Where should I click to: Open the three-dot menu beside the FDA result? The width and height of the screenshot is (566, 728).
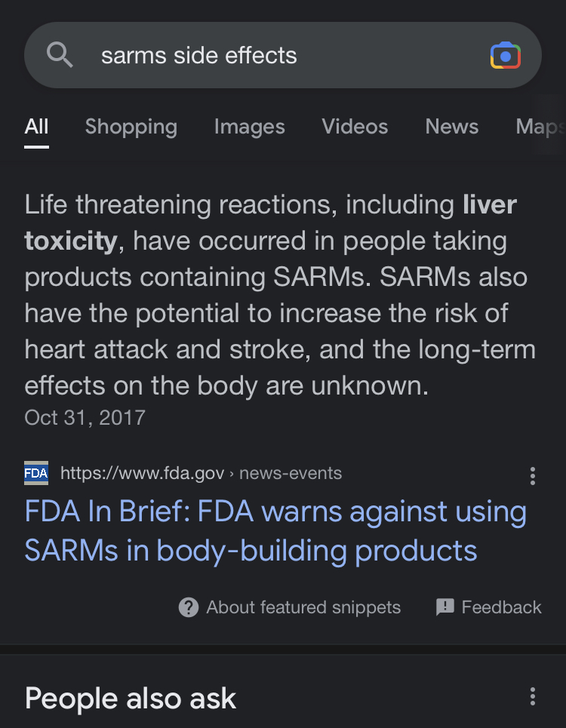pos(533,476)
